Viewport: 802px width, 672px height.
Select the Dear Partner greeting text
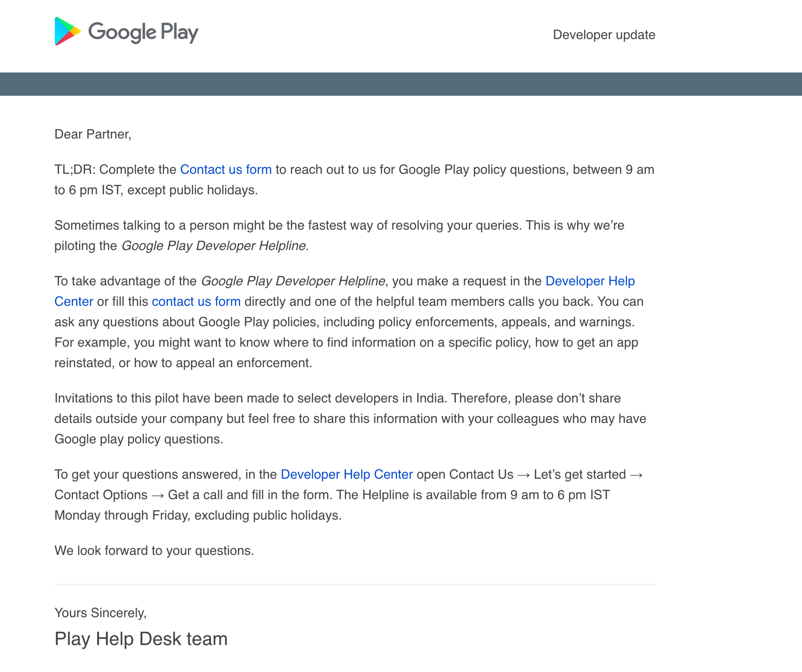pyautogui.click(x=93, y=134)
